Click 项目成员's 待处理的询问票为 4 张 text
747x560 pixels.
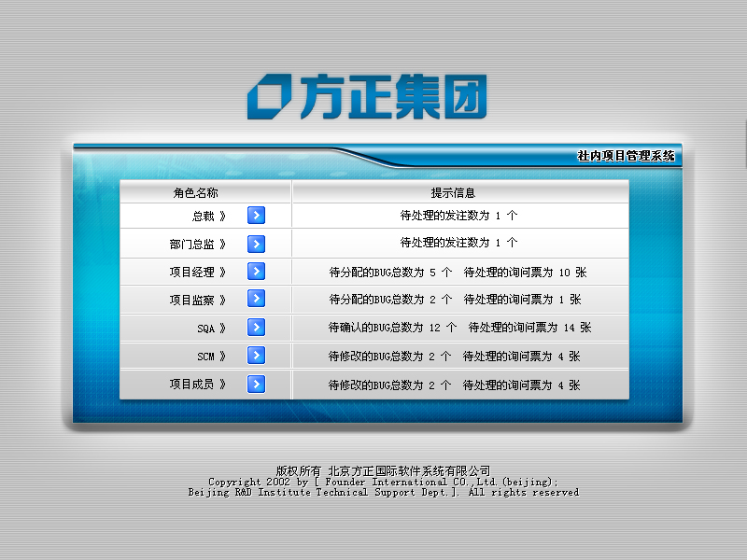521,385
